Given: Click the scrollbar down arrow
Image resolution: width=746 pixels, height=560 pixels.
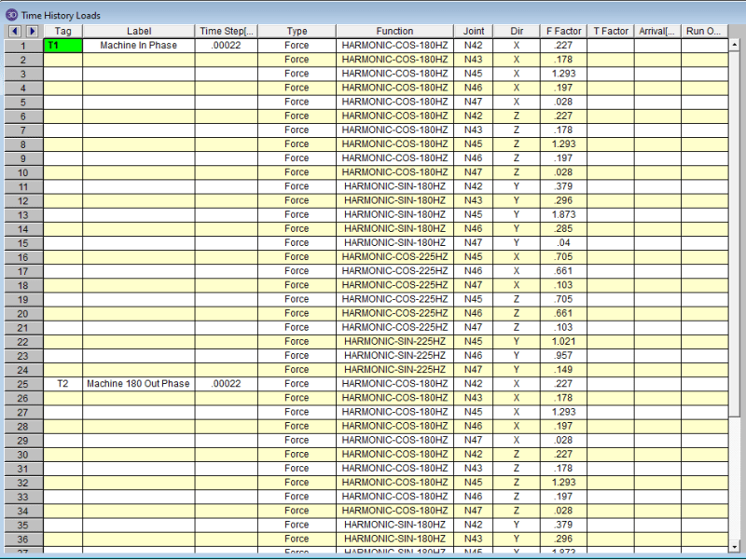Looking at the screenshot, I should [734, 547].
